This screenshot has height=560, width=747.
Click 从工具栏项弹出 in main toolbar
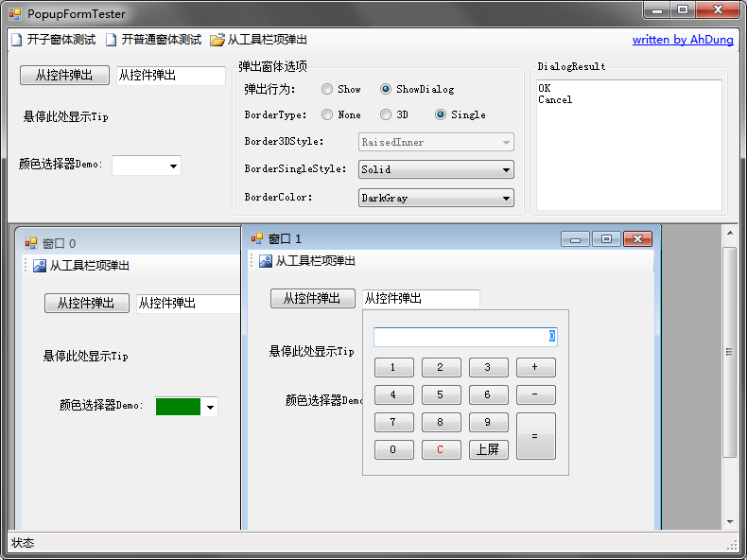coord(259,40)
